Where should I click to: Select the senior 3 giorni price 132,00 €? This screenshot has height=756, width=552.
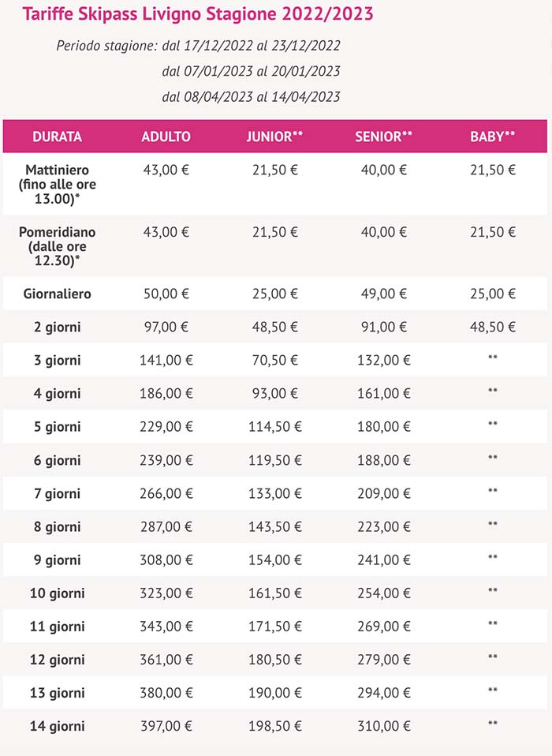[x=383, y=360]
